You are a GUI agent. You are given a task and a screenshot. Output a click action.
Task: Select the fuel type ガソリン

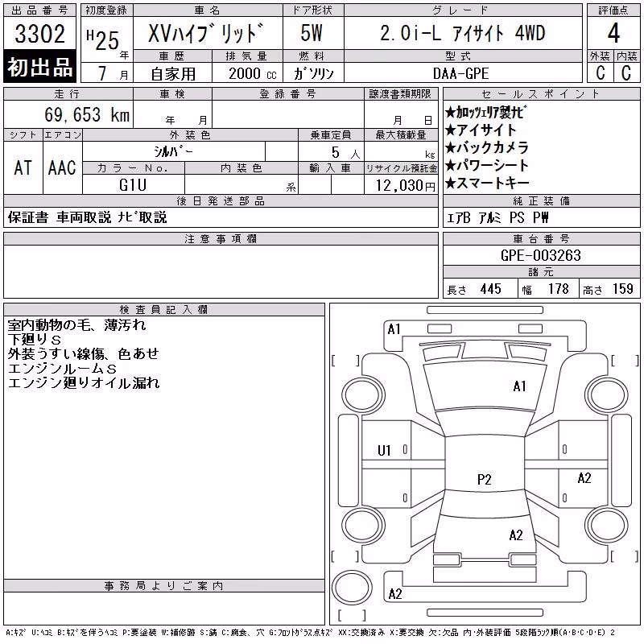pyautogui.click(x=313, y=73)
